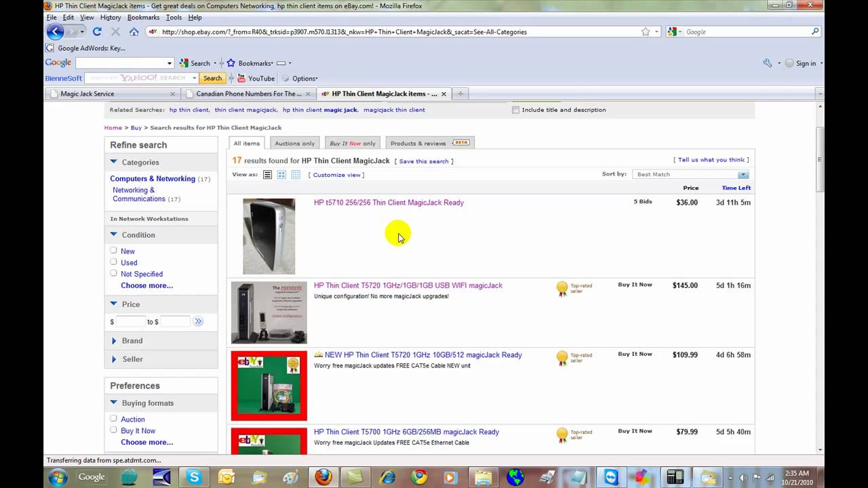This screenshot has height=488, width=868.
Task: Click the price range go arrow button
Action: [x=198, y=321]
